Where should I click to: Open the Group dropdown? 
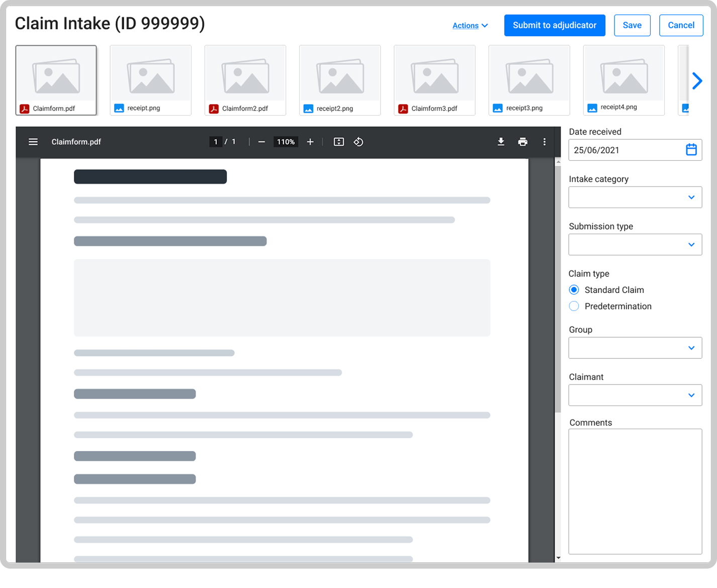click(635, 348)
